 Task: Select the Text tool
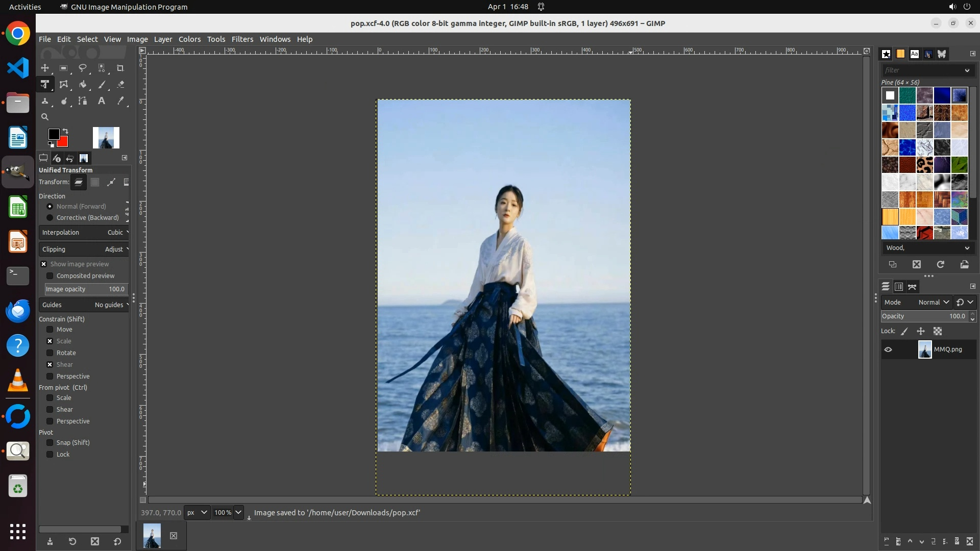tap(102, 101)
